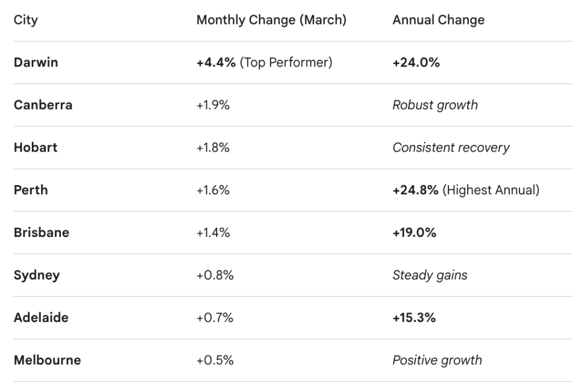The height and width of the screenshot is (392, 582).
Task: Click Sydney's Steady gains text
Action: click(430, 276)
